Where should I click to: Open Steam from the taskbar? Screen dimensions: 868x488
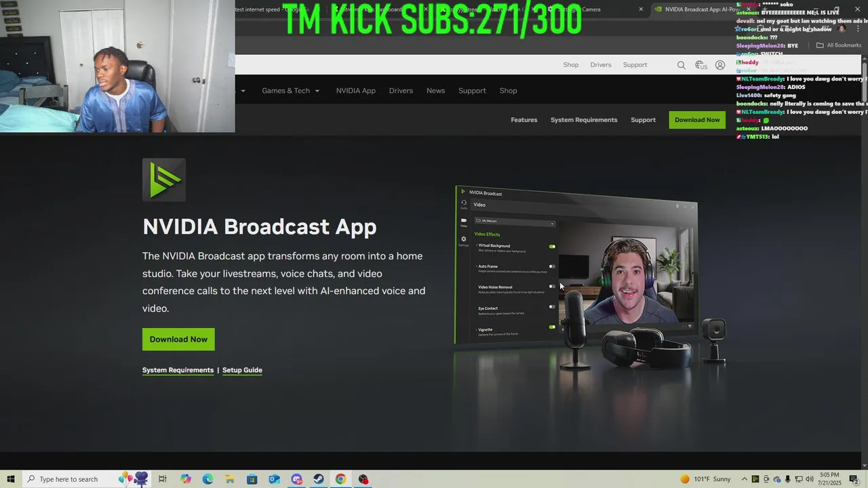point(318,479)
